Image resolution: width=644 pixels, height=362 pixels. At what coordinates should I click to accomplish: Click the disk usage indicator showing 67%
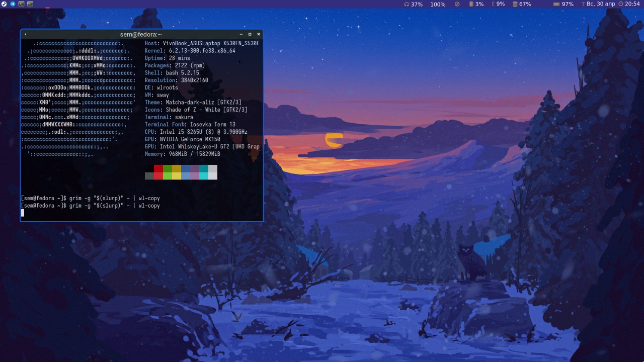pos(522,4)
